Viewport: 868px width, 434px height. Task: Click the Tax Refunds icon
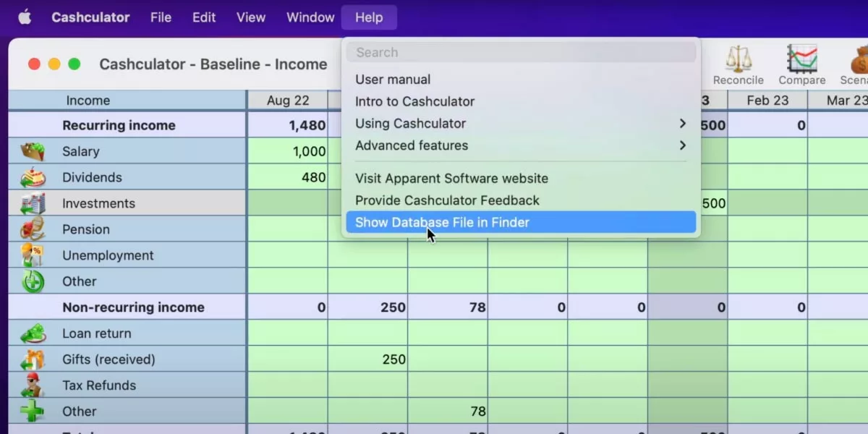(x=33, y=386)
